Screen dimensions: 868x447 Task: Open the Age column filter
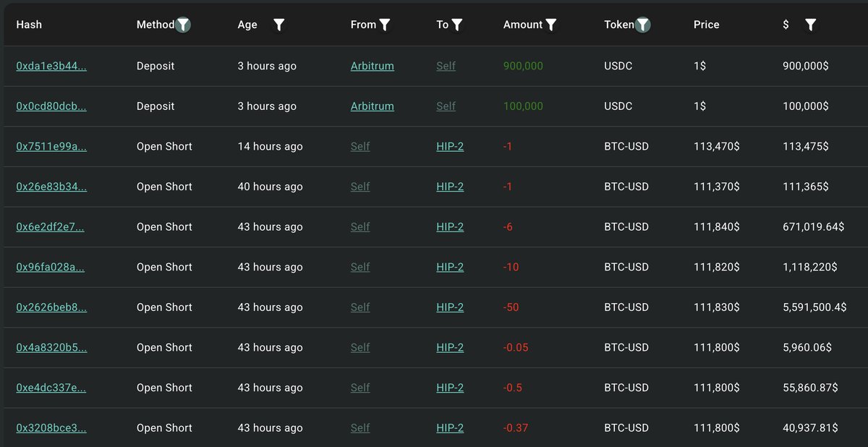279,25
